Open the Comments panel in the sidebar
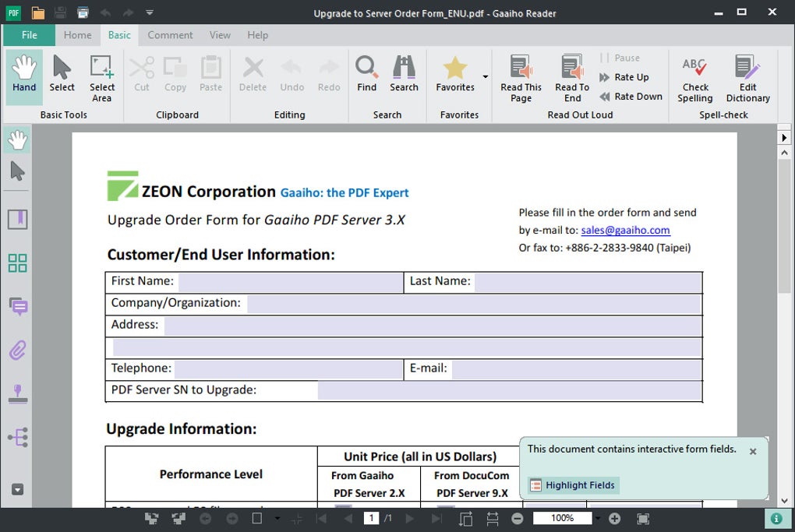This screenshot has width=795, height=532. point(17,307)
